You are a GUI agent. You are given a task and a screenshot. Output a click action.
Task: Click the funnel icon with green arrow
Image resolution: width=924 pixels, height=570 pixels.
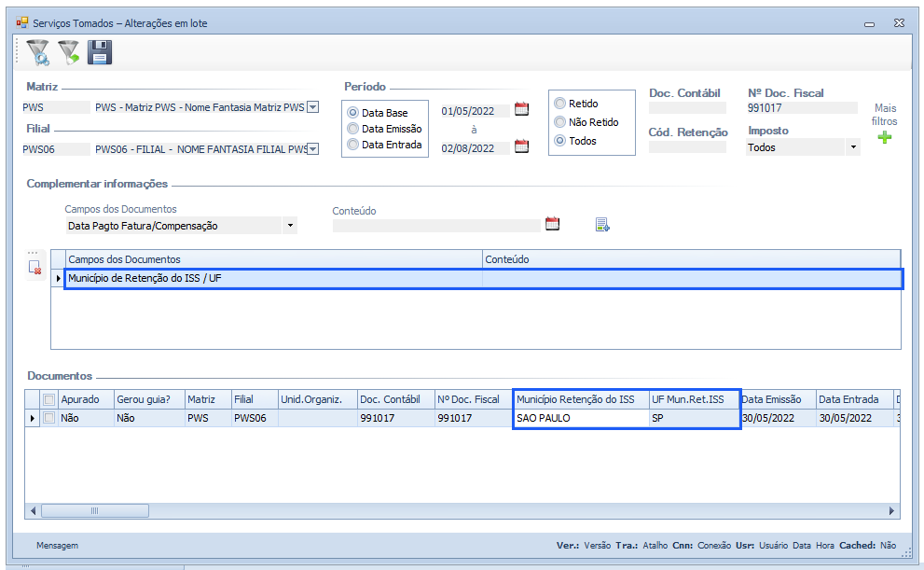pyautogui.click(x=69, y=53)
